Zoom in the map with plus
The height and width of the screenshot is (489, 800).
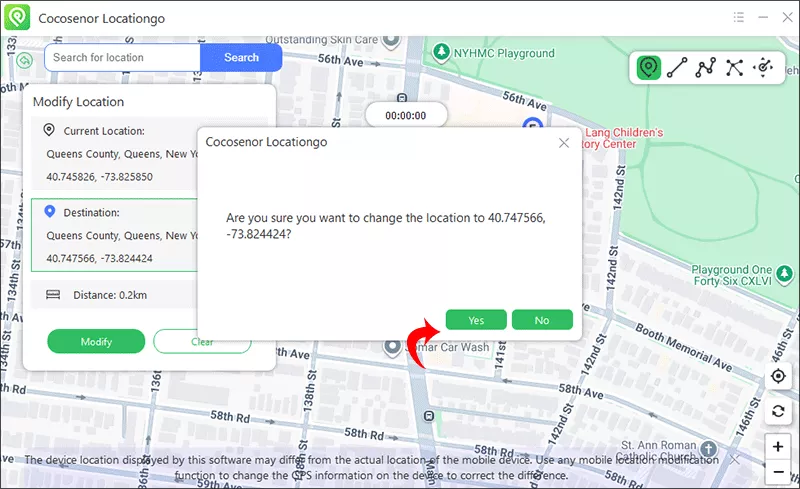tap(778, 447)
